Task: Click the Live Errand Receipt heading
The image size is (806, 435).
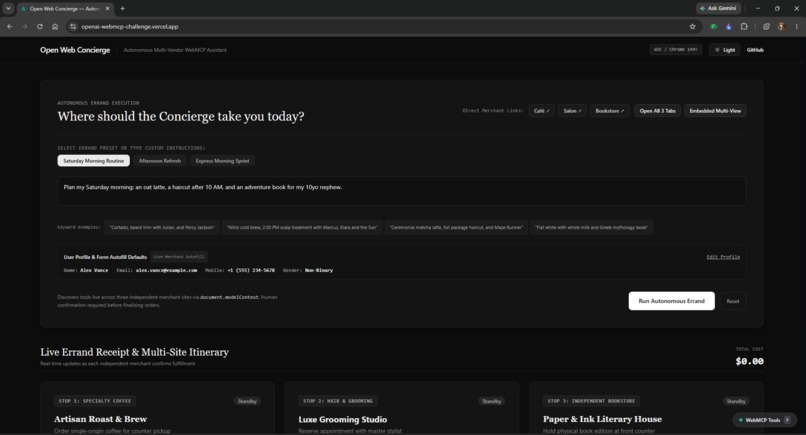Action: click(135, 352)
